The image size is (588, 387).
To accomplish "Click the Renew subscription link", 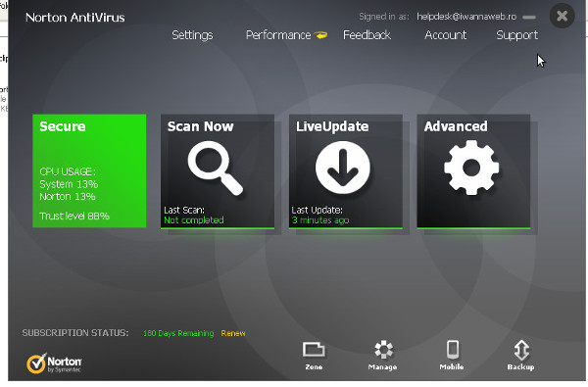I will point(233,333).
